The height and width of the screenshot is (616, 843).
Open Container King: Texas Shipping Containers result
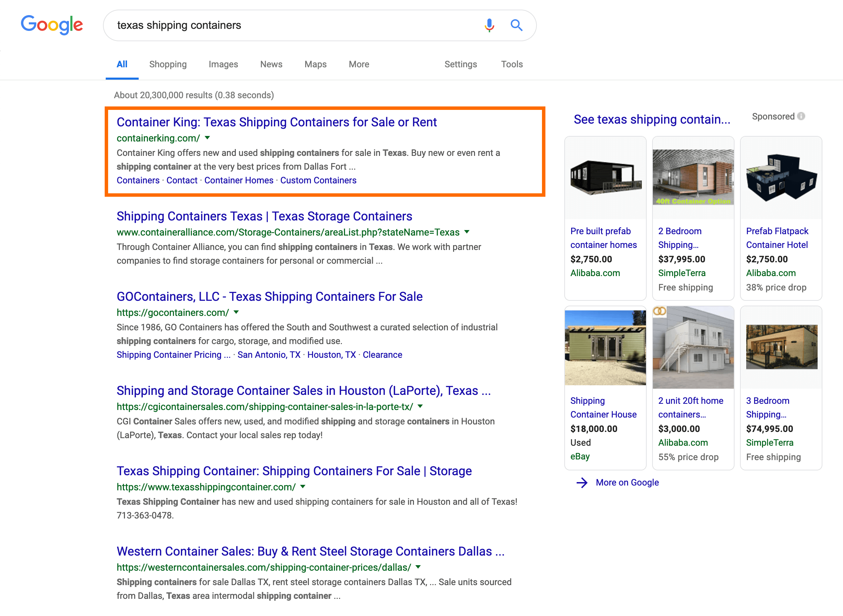tap(277, 122)
